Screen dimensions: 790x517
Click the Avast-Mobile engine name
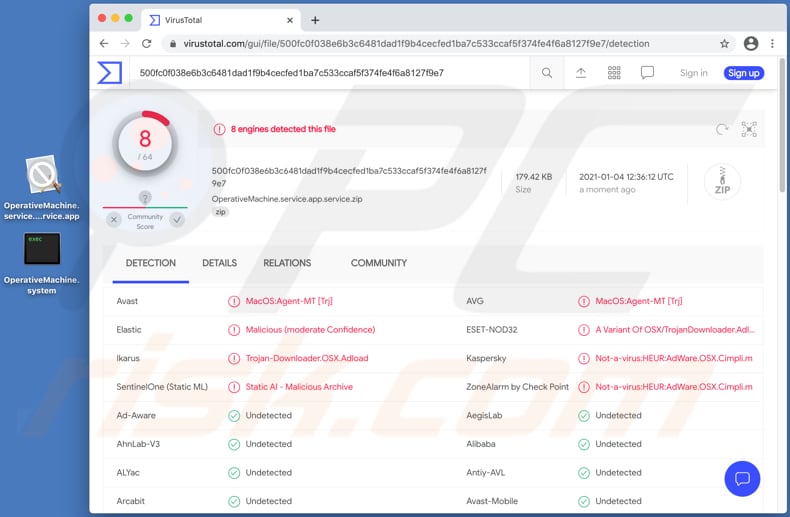point(492,501)
